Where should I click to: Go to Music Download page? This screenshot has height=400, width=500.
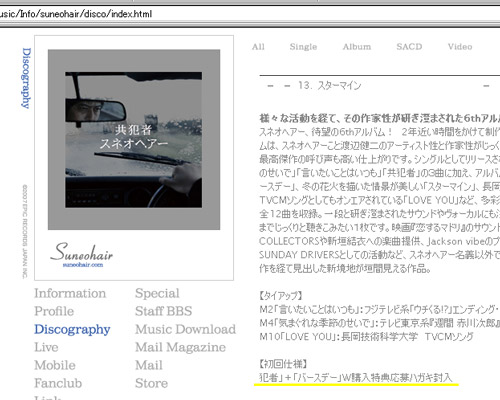[185, 329]
